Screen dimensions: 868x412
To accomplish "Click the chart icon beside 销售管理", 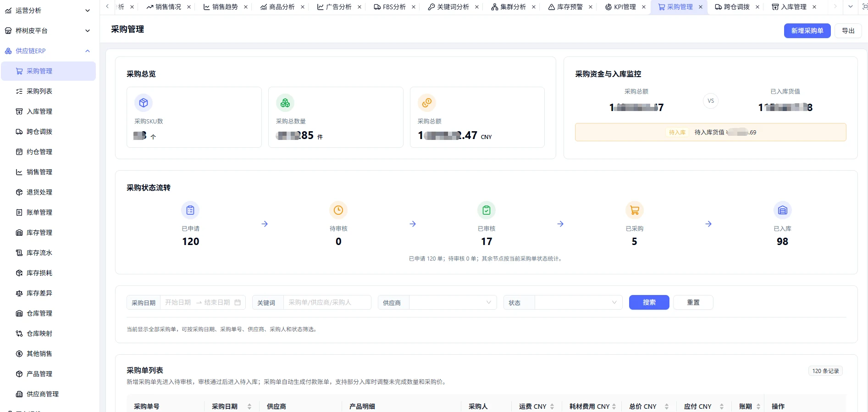I will click(x=19, y=172).
